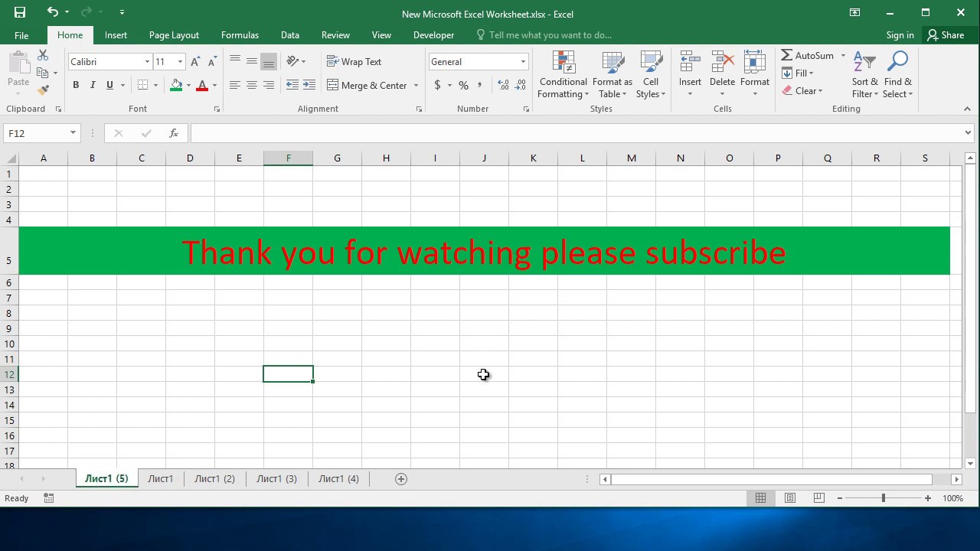Click Increase Font Size icon
The image size is (980, 551).
tap(195, 62)
